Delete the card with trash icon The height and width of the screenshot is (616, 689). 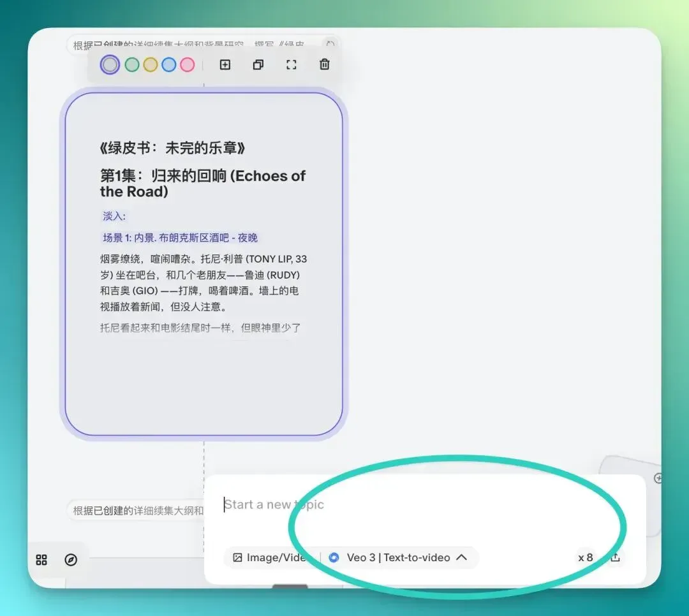pos(324,64)
